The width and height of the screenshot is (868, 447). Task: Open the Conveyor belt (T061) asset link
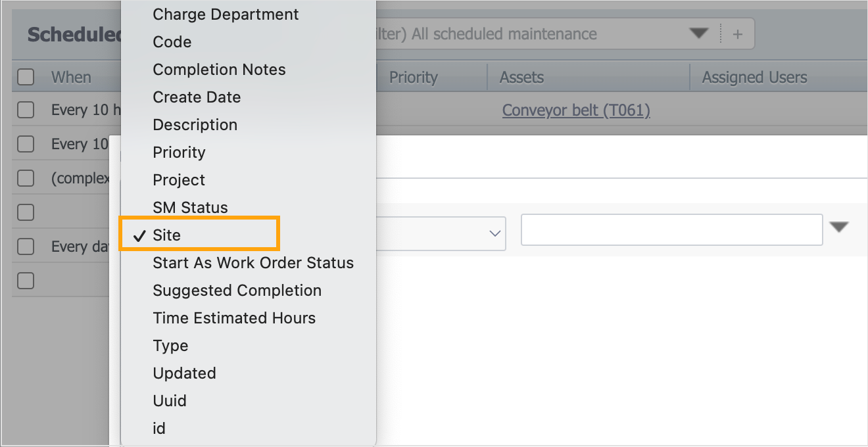click(x=575, y=110)
